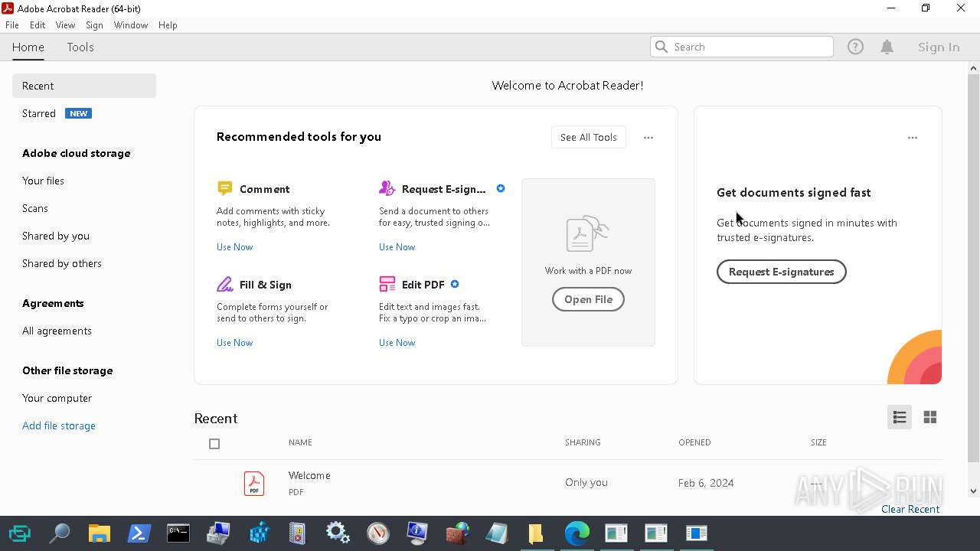The image size is (980, 551).
Task: Open Microsoft Edge from the taskbar
Action: (x=577, y=533)
